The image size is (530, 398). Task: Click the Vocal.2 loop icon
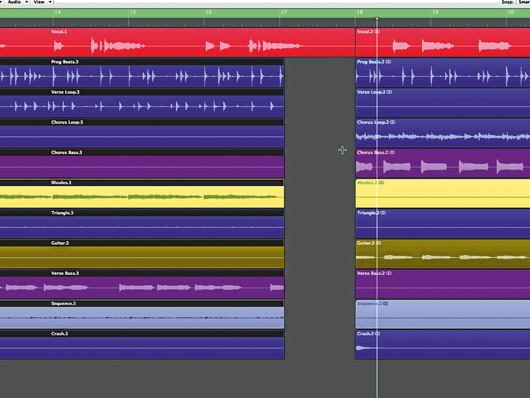tap(377, 32)
